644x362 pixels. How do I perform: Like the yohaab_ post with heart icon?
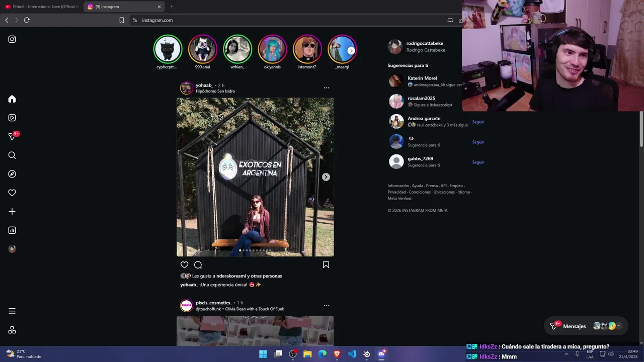(x=184, y=265)
